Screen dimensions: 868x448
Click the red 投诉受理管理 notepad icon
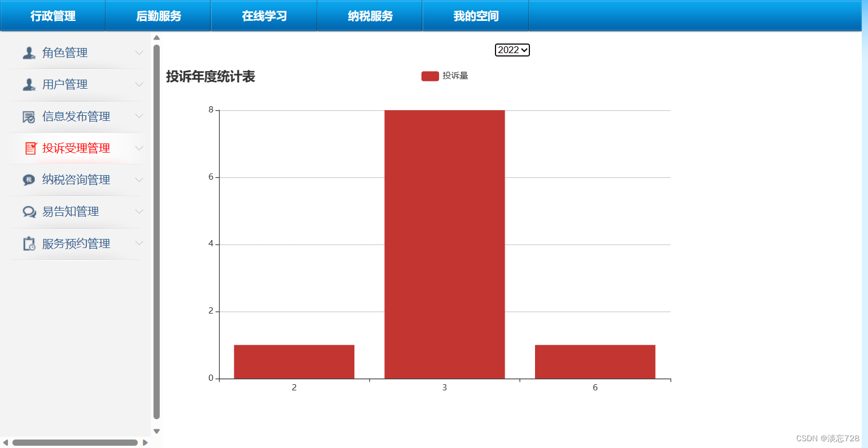tap(30, 148)
